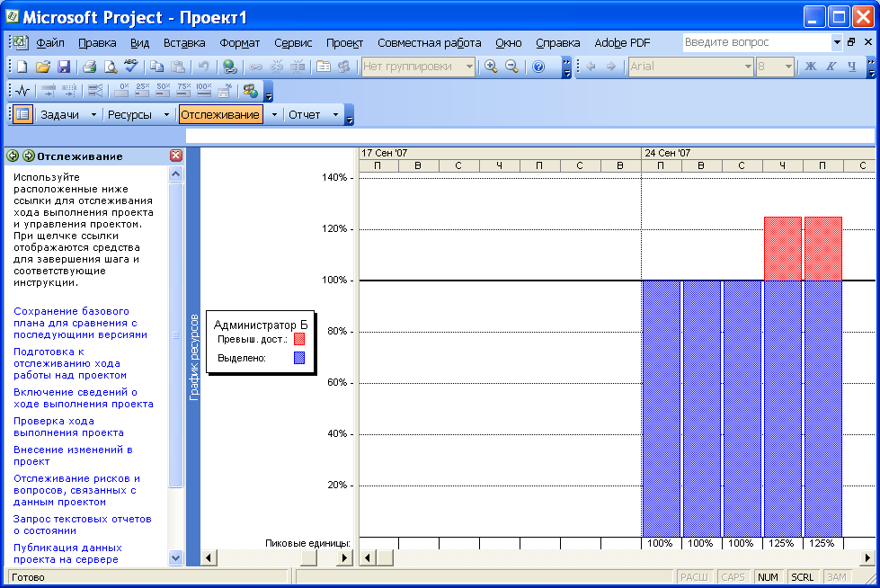Open the font size 8 dropdown
The width and height of the screenshot is (880, 588).
pos(788,67)
